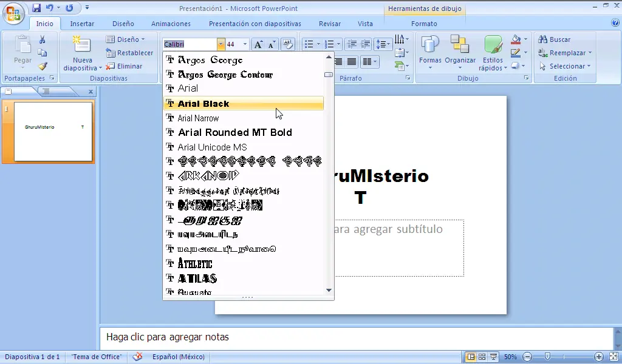
Task: Open the Insertar ribbon tab
Action: pos(82,24)
